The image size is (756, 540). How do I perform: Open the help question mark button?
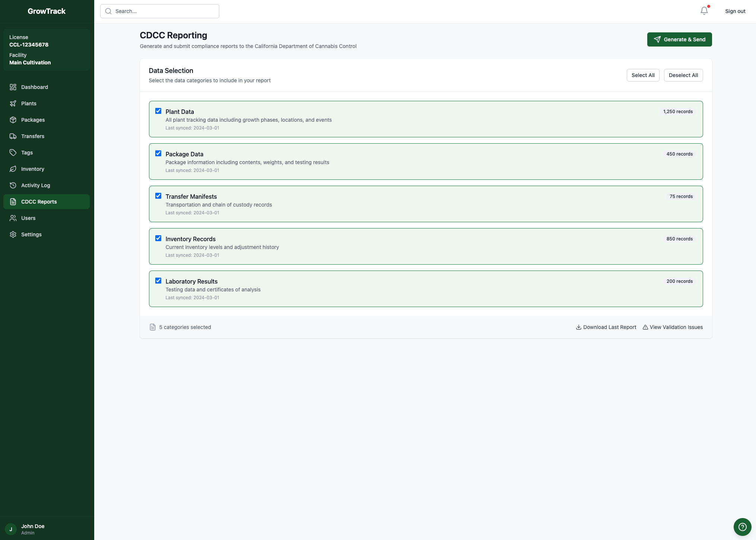click(x=742, y=527)
